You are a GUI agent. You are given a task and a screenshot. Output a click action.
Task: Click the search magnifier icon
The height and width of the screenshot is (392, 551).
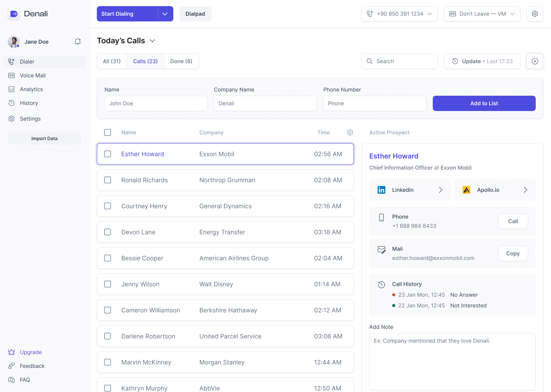coord(369,61)
